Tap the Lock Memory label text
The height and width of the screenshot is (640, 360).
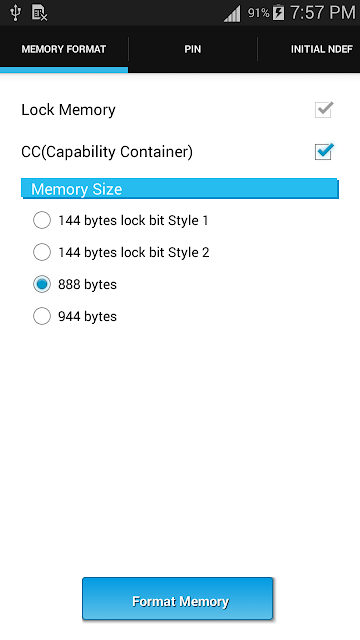coord(68,110)
